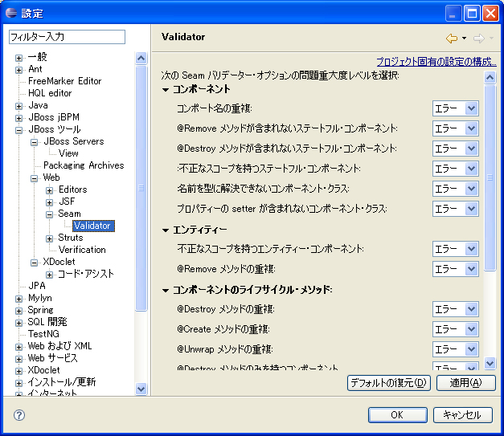The width and height of the screenshot is (504, 436).
Task: Click the help question mark icon
Action: [x=19, y=415]
